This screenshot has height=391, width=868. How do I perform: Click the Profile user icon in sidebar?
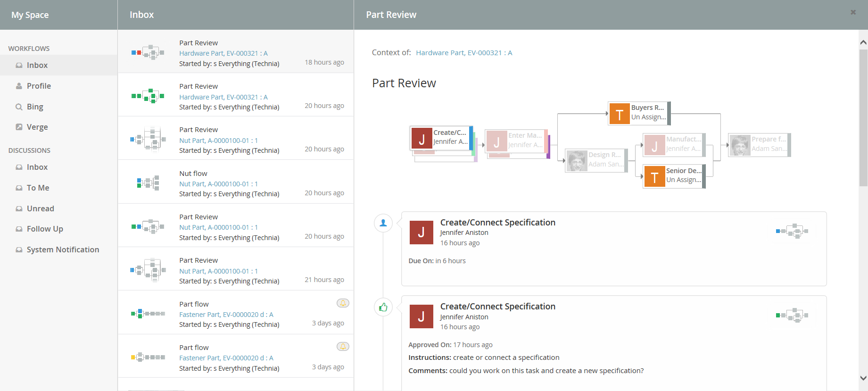(x=19, y=86)
